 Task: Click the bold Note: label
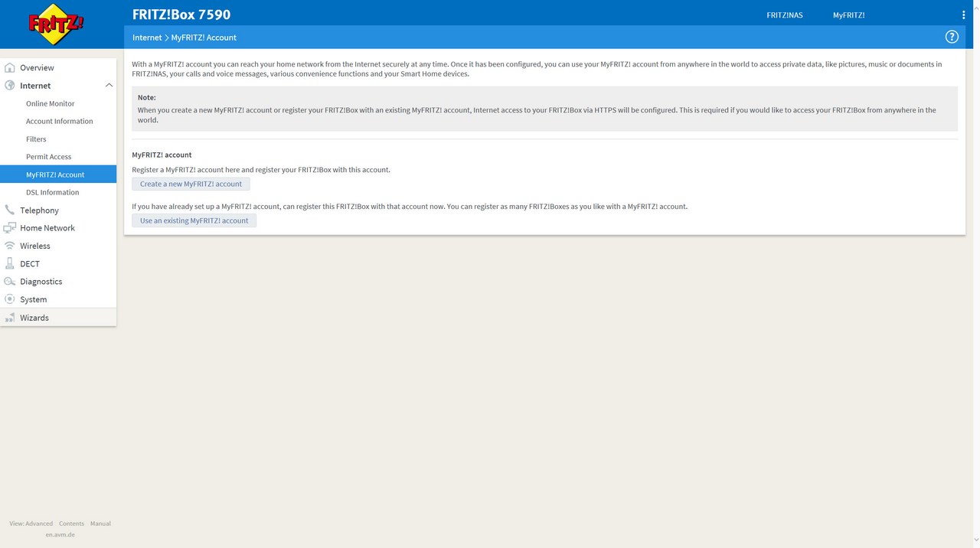coord(147,97)
